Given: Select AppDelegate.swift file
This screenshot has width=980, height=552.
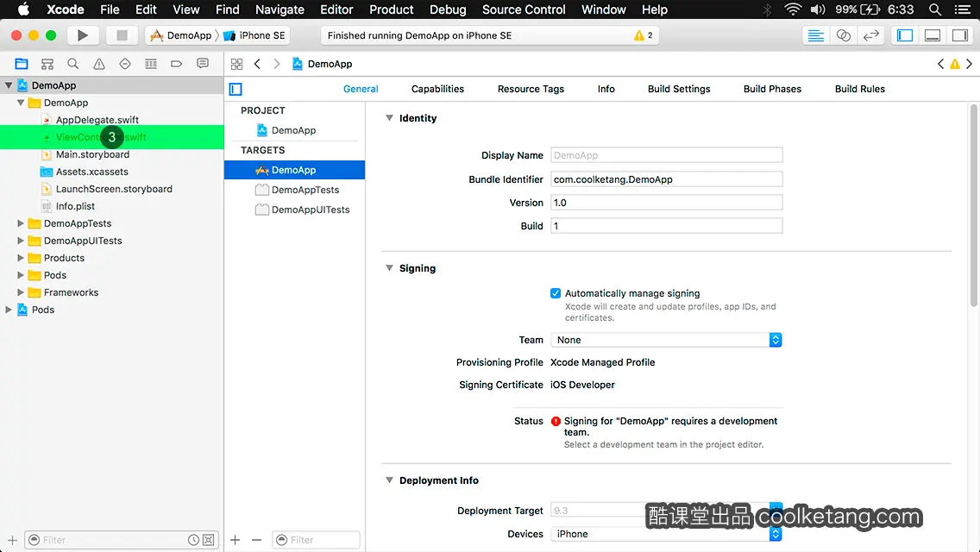Looking at the screenshot, I should click(97, 120).
